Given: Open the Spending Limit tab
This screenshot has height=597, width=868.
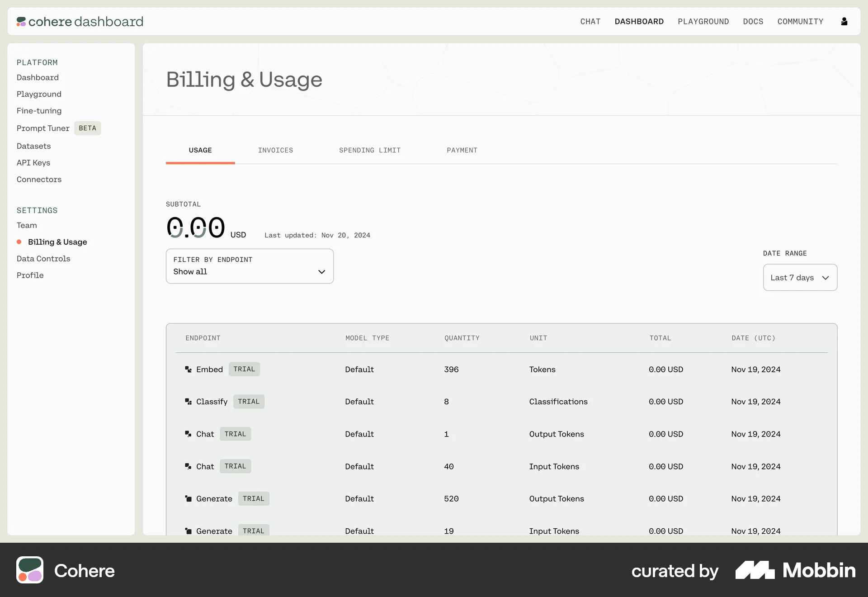Looking at the screenshot, I should point(370,150).
